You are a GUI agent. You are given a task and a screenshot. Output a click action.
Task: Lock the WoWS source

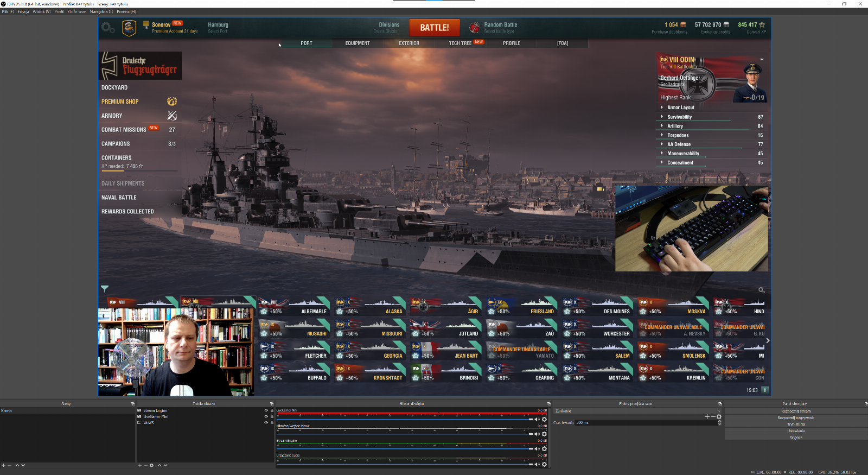(272, 422)
